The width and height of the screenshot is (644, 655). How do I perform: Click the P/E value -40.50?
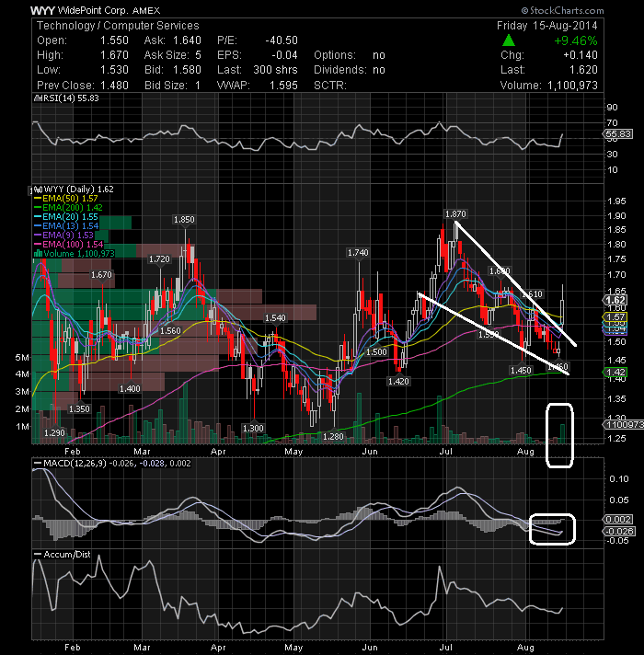tap(282, 40)
